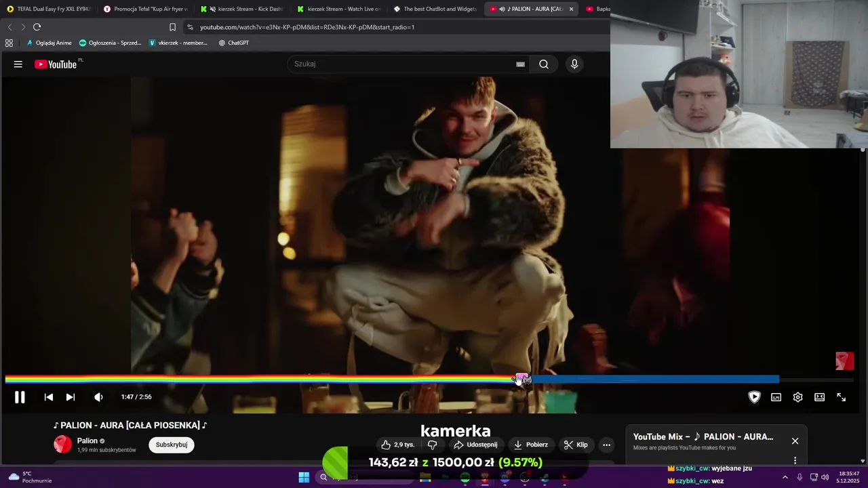The height and width of the screenshot is (488, 868).
Task: Close the YouTube Mix playlist panel
Action: (795, 441)
